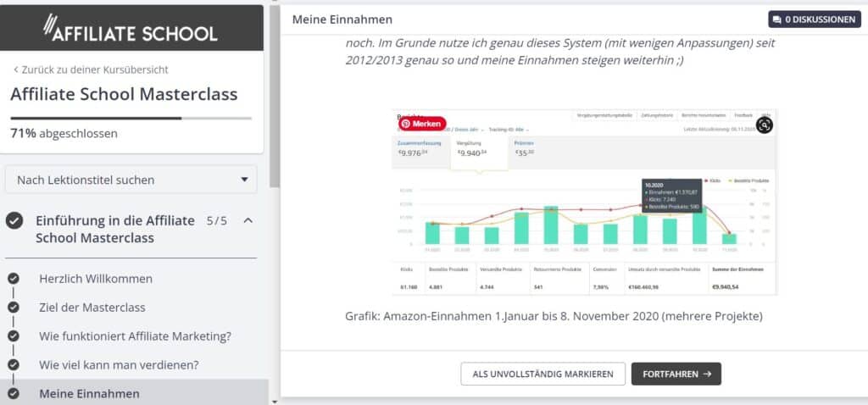Click the arrow icon in the Fortfahren button

(x=706, y=374)
